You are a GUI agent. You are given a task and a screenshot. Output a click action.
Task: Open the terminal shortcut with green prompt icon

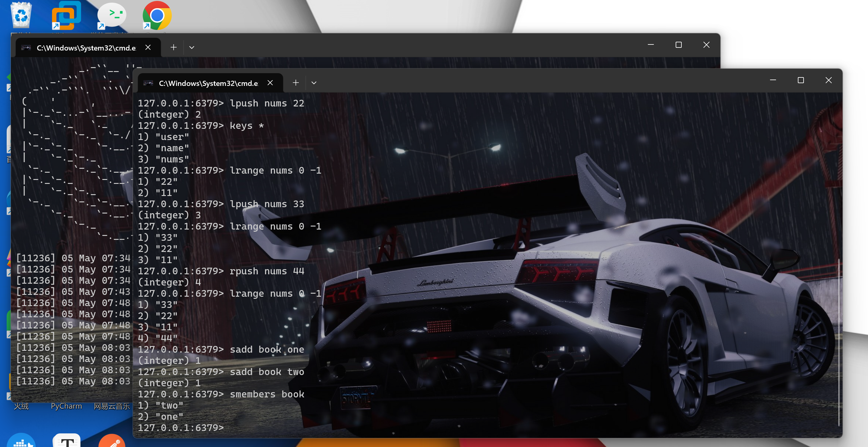tap(112, 15)
